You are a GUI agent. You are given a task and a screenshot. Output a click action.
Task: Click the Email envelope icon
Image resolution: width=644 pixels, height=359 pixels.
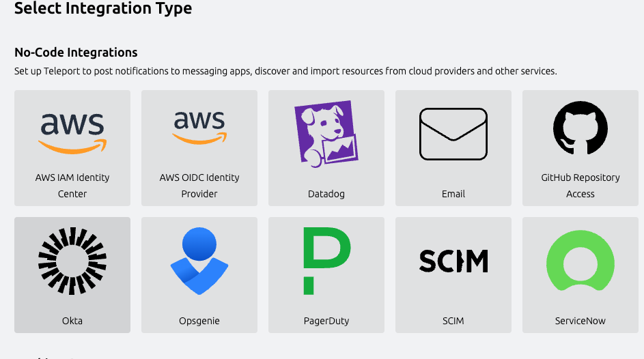(x=453, y=134)
